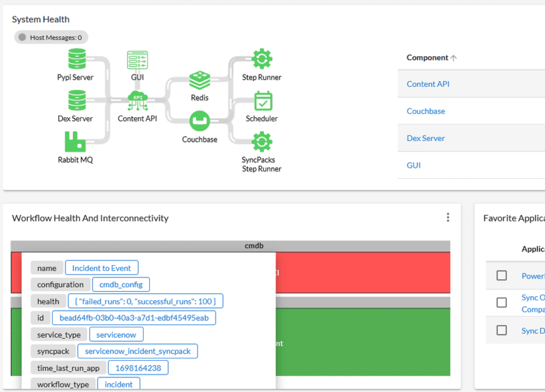Open the Workflow Health kebab menu
The width and height of the screenshot is (545, 392).
pos(448,217)
